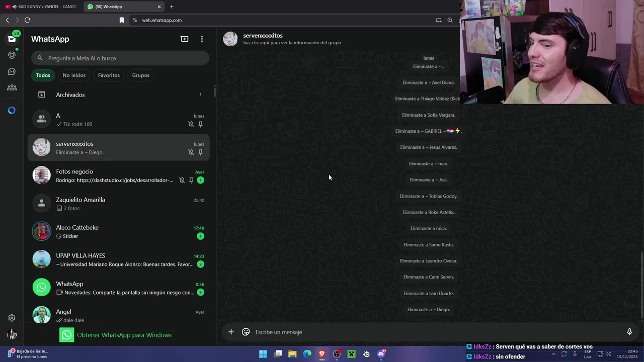Select the Grupos filter
This screenshot has height=362, width=644.
[x=140, y=75]
